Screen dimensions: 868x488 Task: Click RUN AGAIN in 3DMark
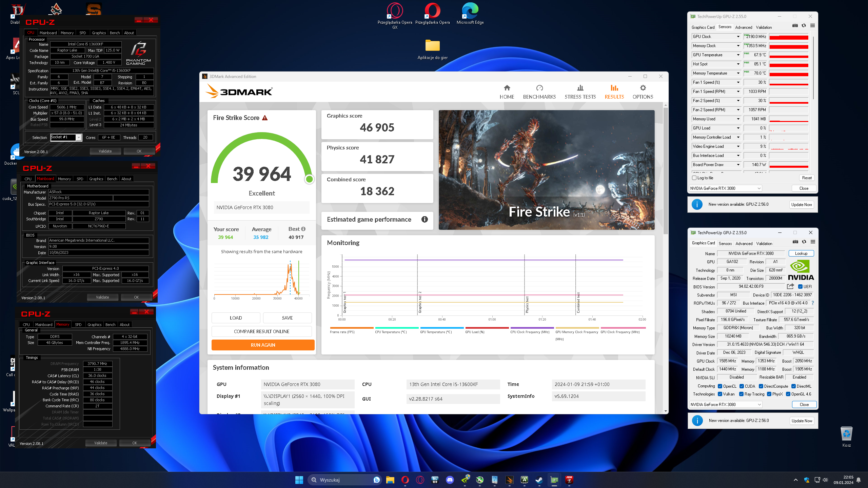pyautogui.click(x=263, y=345)
